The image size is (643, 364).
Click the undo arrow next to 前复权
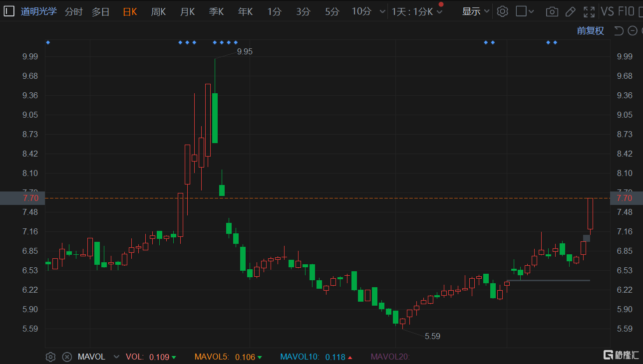coord(619,31)
